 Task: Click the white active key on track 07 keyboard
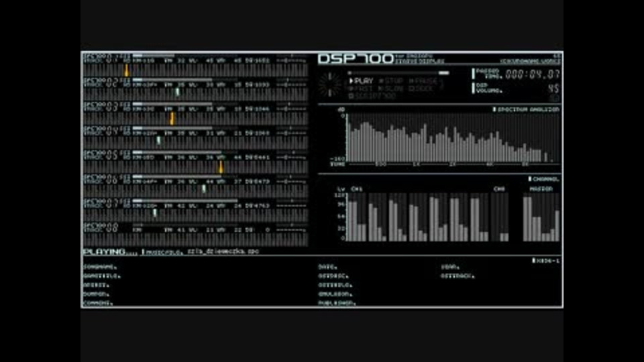click(155, 213)
